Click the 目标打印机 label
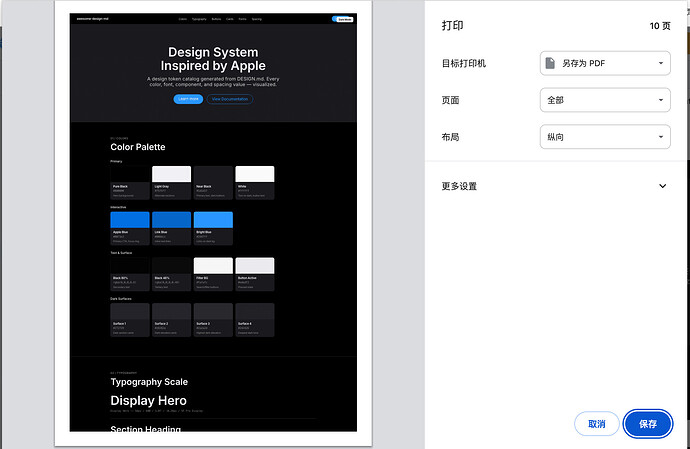Screen dimensions: 690x449 464,63
